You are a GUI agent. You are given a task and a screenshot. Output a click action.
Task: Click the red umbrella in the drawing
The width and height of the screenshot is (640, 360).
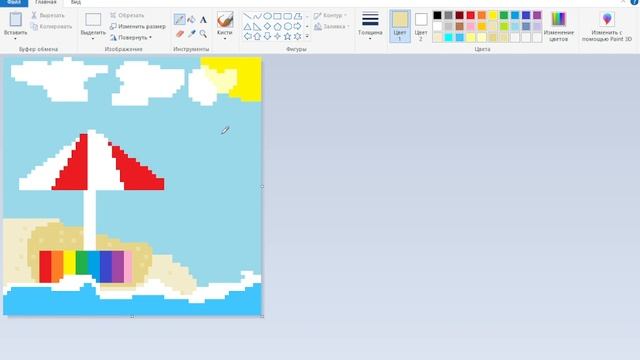pos(92,161)
